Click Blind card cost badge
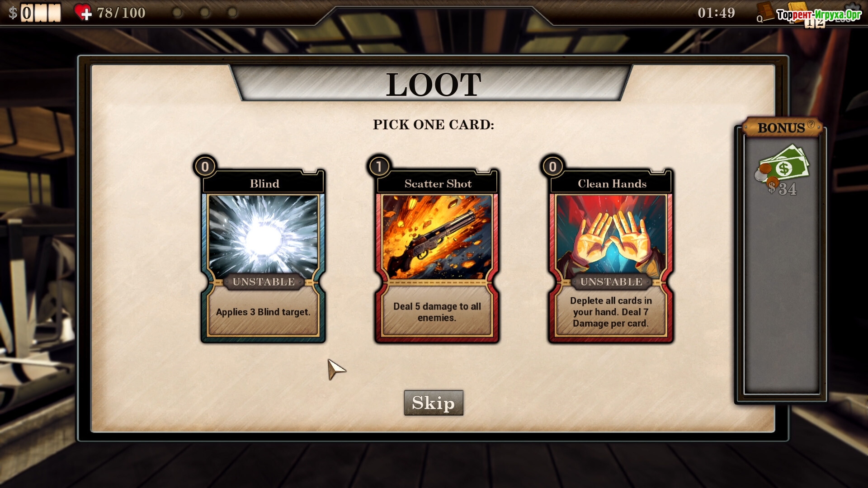 coord(205,167)
